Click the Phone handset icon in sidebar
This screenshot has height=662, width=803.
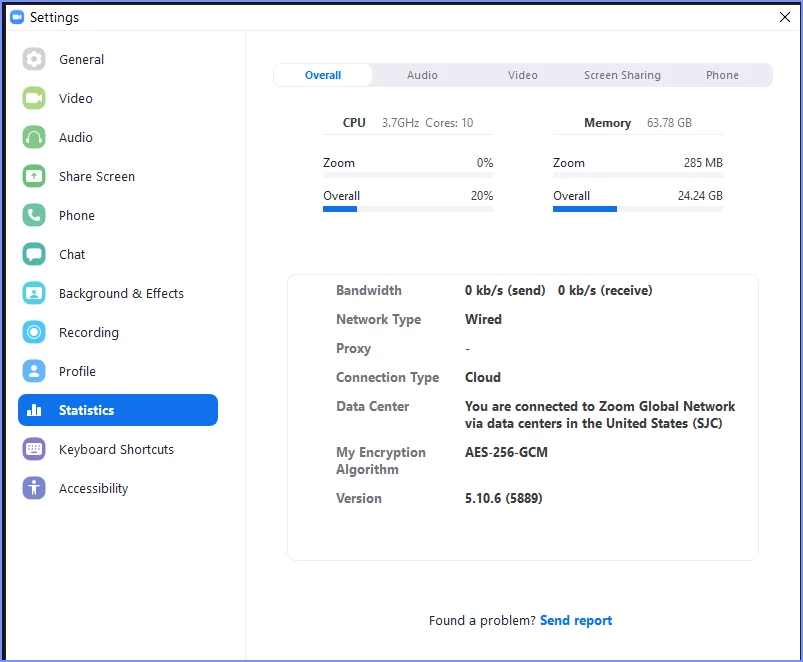34,215
